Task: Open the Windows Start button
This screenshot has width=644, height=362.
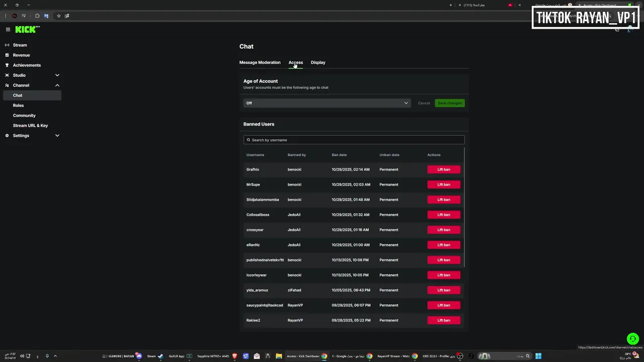Action: pos(538,356)
